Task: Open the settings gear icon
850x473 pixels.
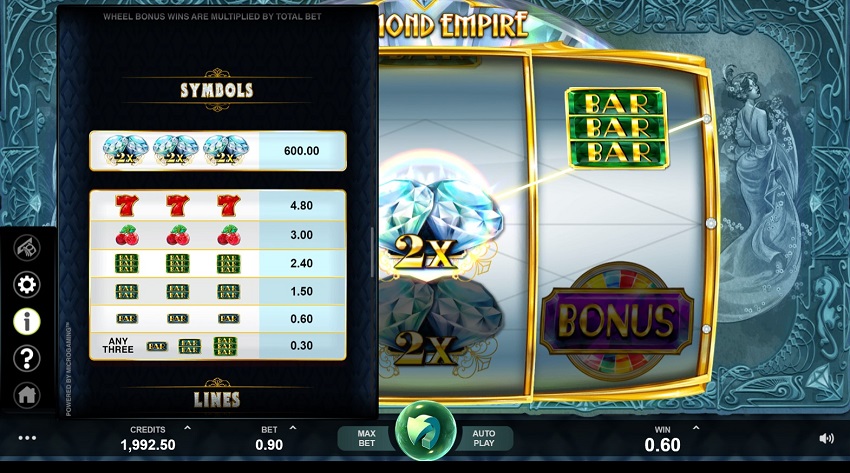Action: [27, 284]
